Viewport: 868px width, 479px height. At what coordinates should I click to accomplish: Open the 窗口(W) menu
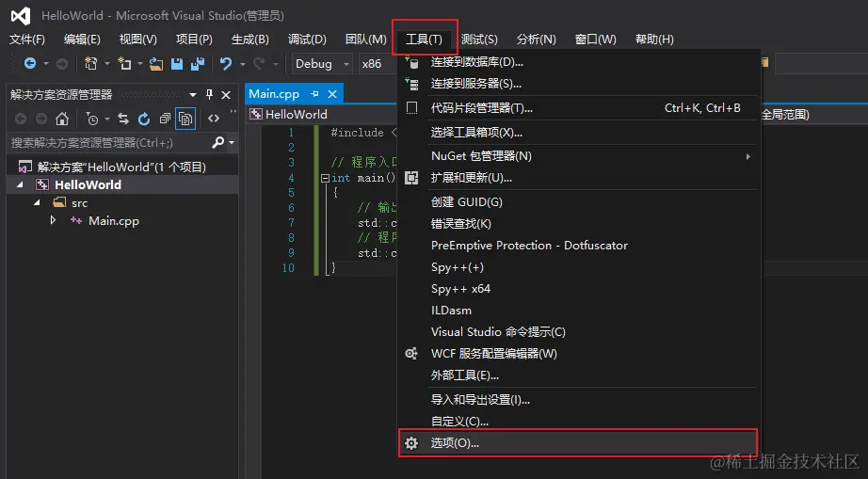click(x=595, y=40)
